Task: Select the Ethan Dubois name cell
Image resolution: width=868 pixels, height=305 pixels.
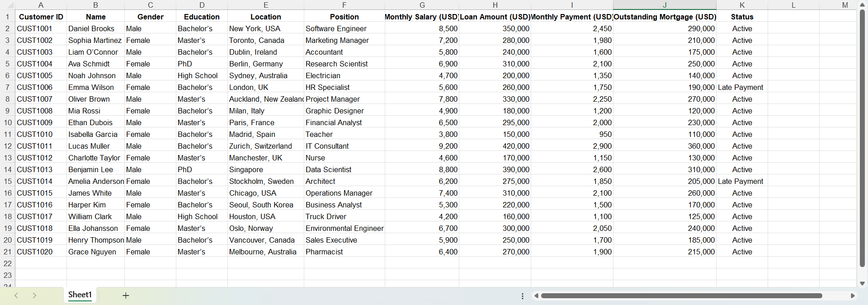Action: pyautogui.click(x=95, y=122)
